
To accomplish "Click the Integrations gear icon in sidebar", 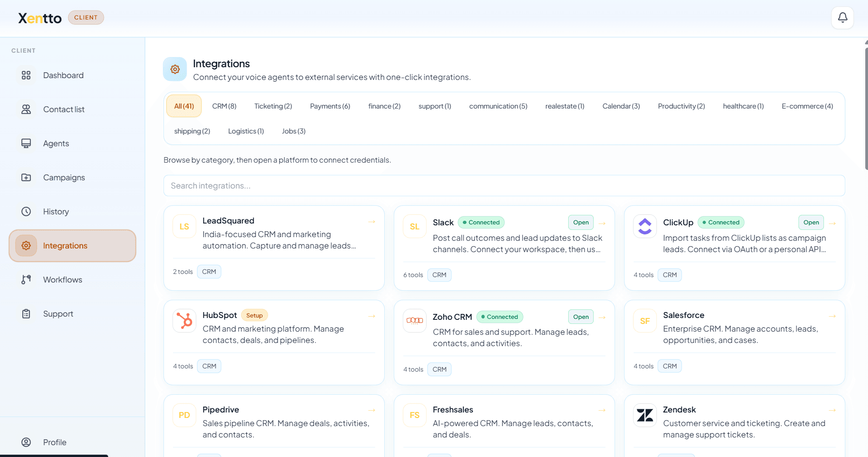I will (x=26, y=246).
